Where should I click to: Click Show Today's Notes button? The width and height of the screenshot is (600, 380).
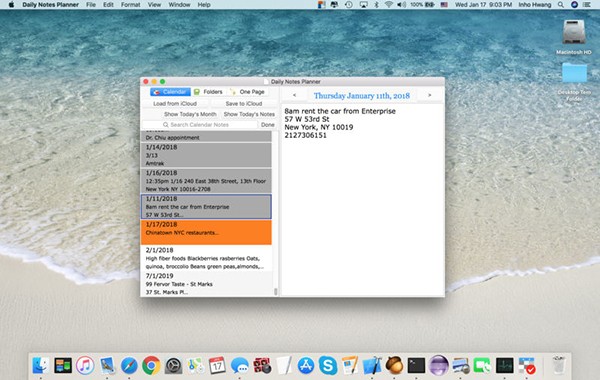[x=249, y=114]
